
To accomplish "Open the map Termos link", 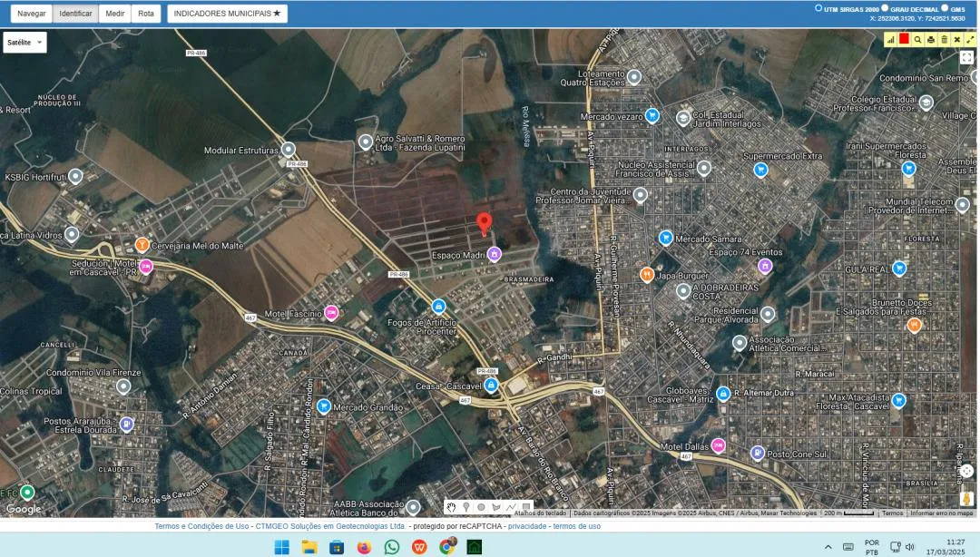I will point(893,513).
